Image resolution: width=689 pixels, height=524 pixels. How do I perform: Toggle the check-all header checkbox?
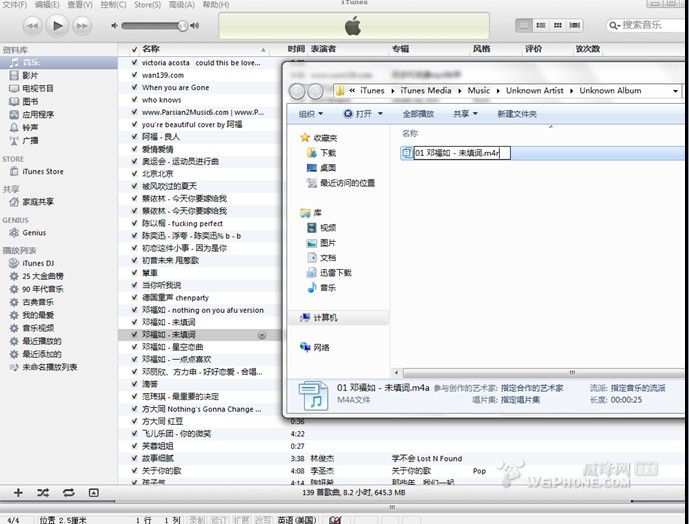[x=134, y=49]
